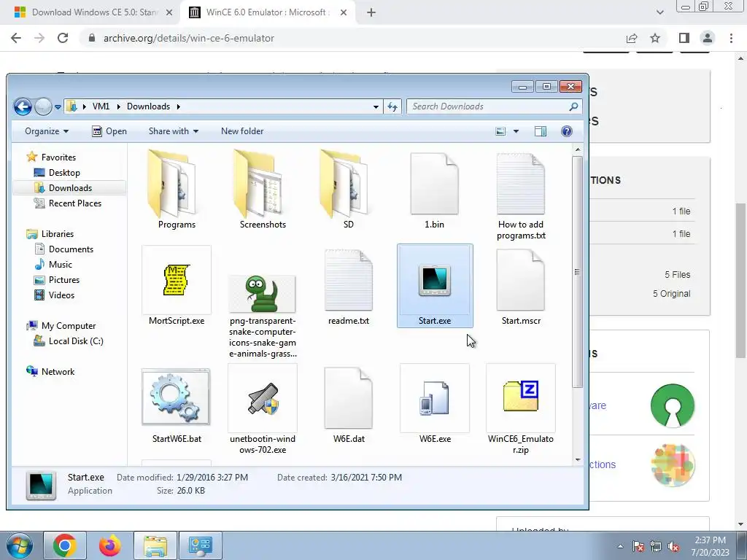Select the snake png image file
The height and width of the screenshot is (560, 747).
click(x=263, y=316)
